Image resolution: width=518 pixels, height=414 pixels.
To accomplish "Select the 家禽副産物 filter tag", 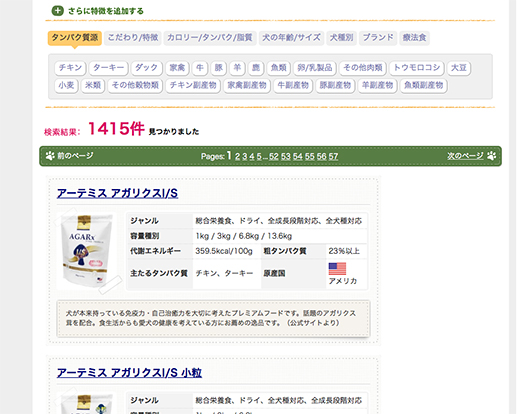I will click(x=247, y=86).
